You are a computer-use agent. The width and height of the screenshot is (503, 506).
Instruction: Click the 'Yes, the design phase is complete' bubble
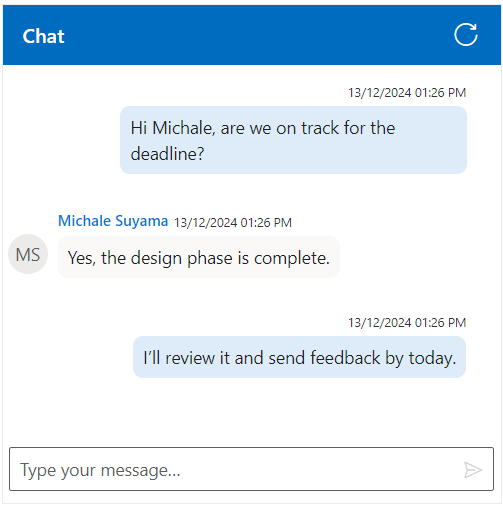click(x=199, y=257)
